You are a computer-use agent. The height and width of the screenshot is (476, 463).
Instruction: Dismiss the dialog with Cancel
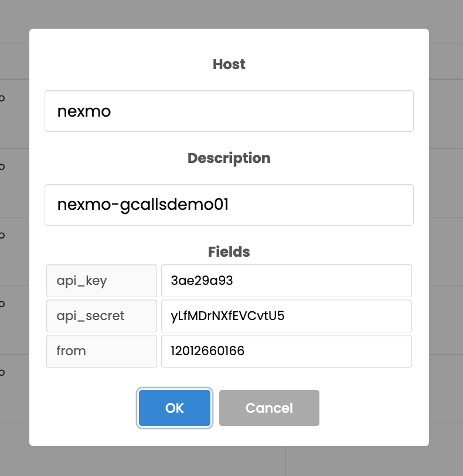click(x=269, y=408)
